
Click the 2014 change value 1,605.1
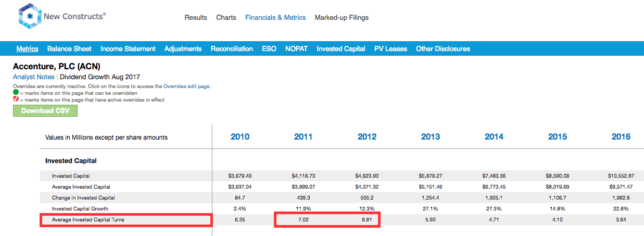pyautogui.click(x=494, y=198)
